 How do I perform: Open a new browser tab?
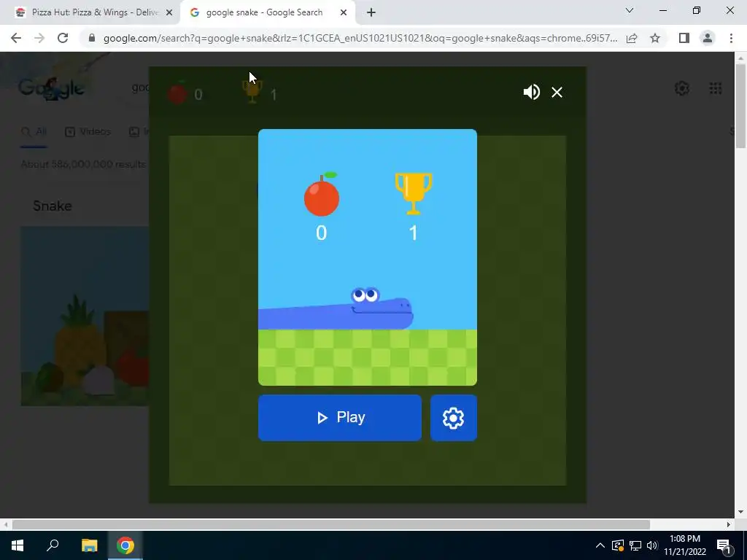tap(371, 13)
